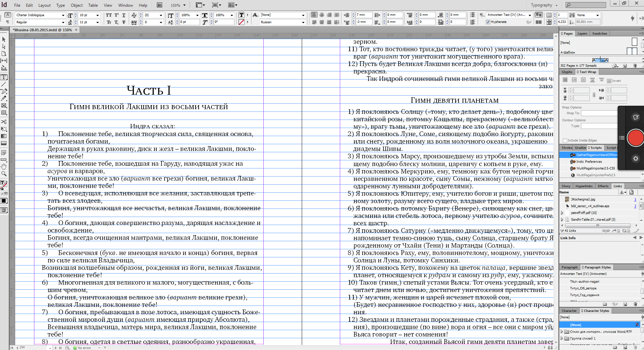Switch to Character Formatting Controls
Viewport: 644px width, 350px height.
[7, 15]
